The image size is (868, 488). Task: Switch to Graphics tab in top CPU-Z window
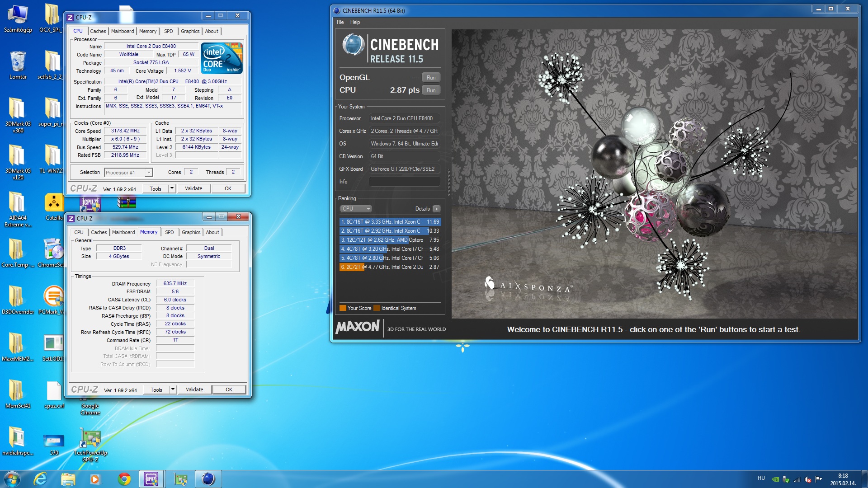click(190, 31)
